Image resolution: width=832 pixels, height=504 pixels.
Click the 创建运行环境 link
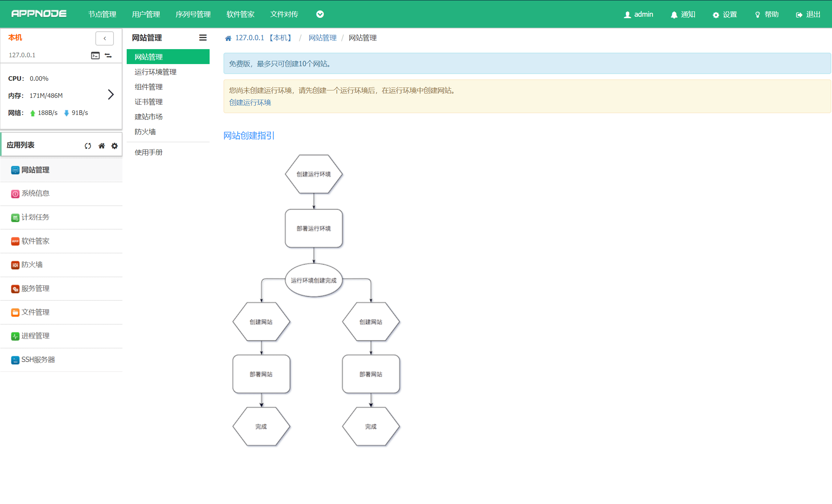[x=250, y=103]
